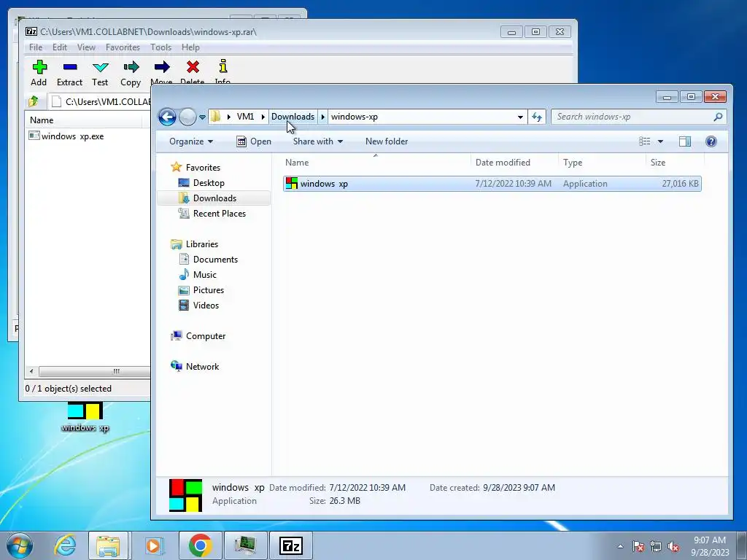Toggle the preview pane button
Image resolution: width=747 pixels, height=560 pixels.
[x=685, y=141]
